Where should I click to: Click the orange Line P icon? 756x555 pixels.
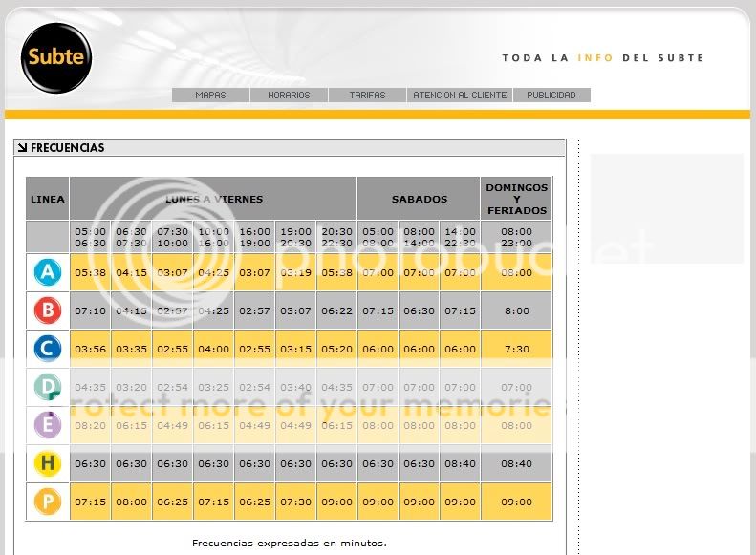[x=47, y=502]
